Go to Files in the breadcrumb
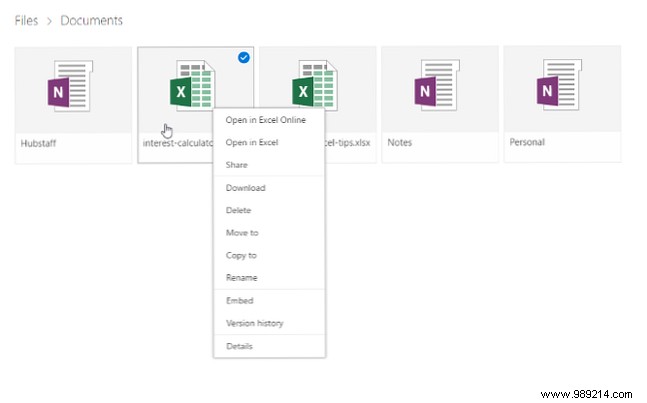The width and height of the screenshot is (647, 403). (26, 21)
